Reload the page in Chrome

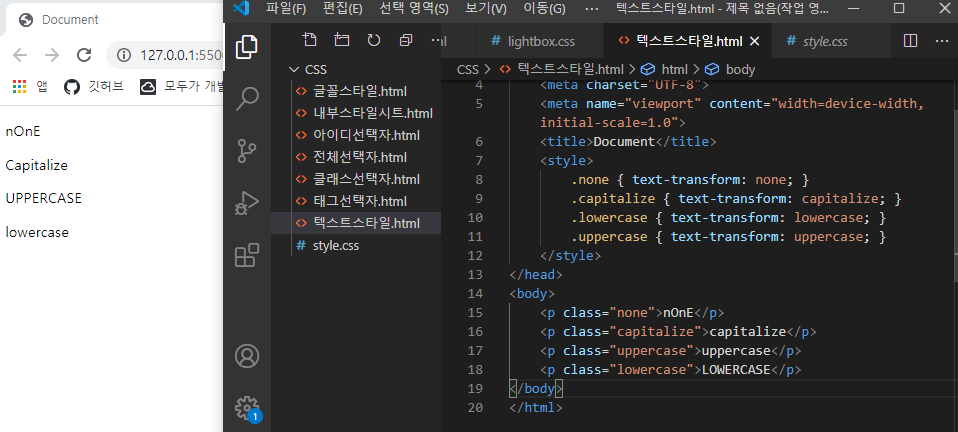(84, 55)
